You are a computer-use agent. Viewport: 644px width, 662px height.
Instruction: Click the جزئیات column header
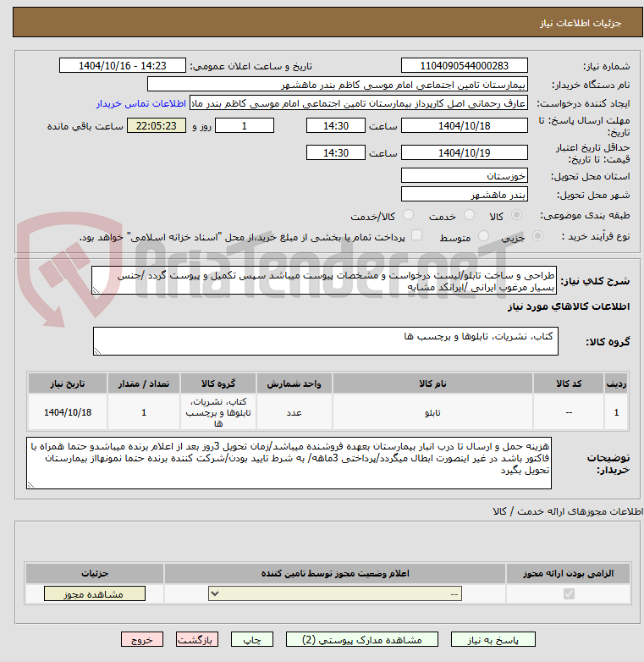click(x=95, y=573)
